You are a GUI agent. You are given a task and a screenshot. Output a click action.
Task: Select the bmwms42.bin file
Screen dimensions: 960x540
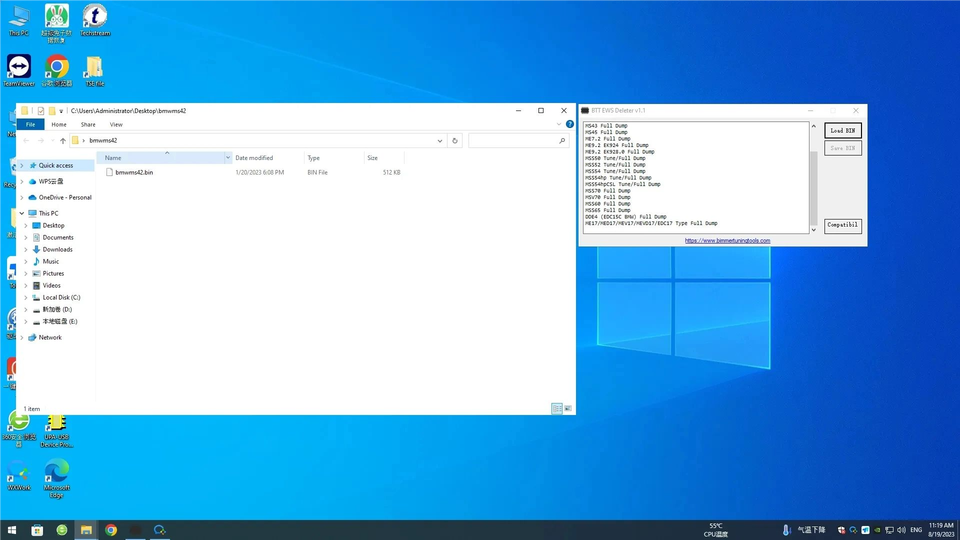coord(134,172)
